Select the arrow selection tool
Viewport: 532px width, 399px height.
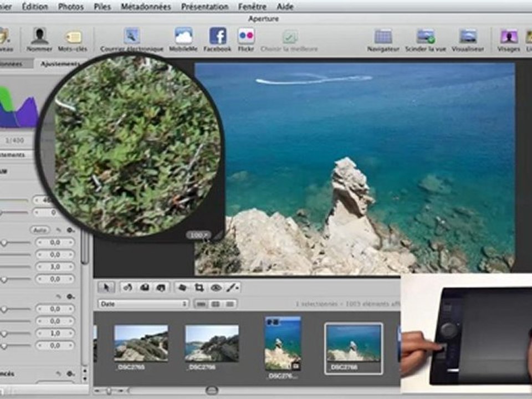(106, 288)
